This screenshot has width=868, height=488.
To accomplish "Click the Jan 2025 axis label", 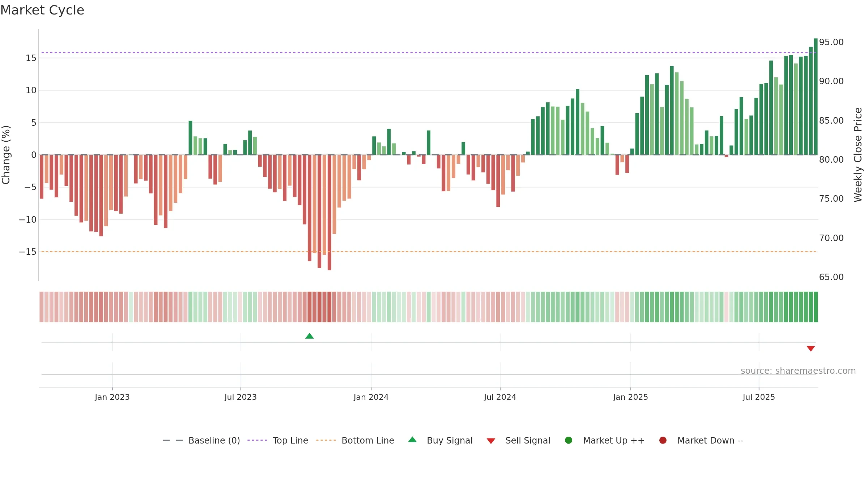I will (x=630, y=397).
